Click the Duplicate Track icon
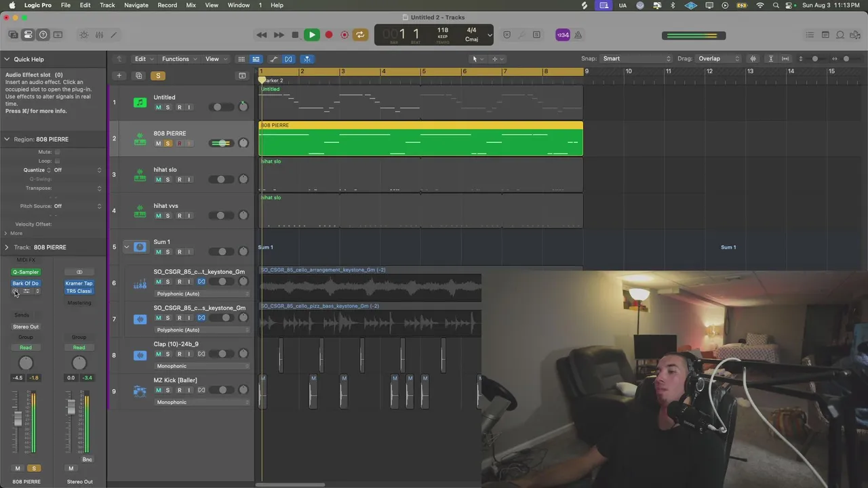The image size is (868, 488). [138, 76]
